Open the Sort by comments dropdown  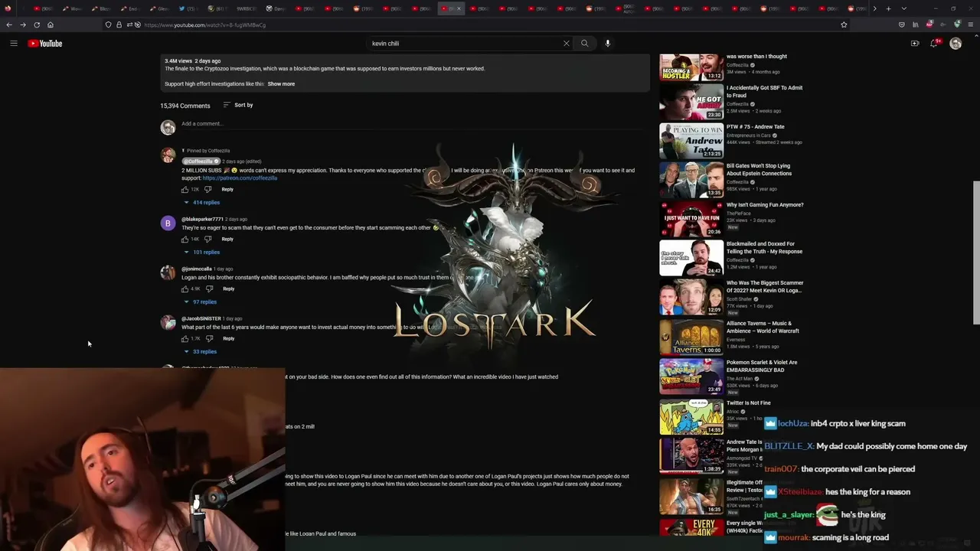click(238, 105)
